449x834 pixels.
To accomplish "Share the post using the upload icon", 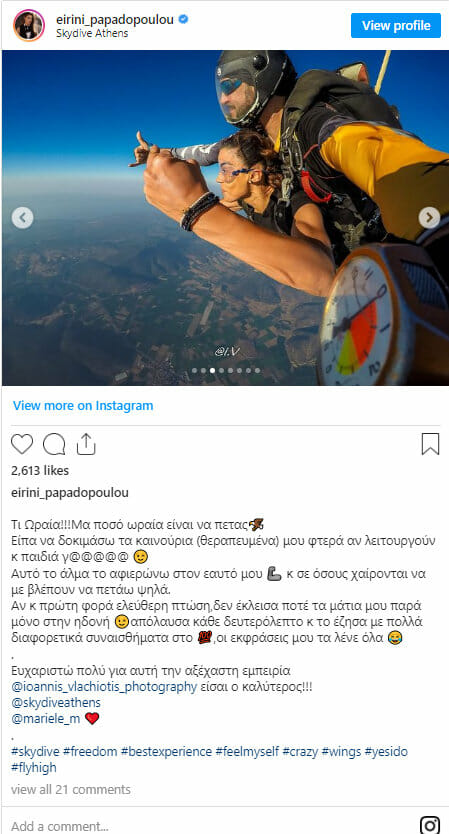I will [x=86, y=444].
